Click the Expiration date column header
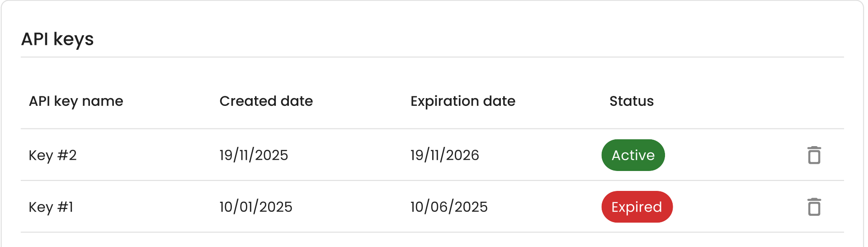Viewport: 868px width, 247px height. 463,101
